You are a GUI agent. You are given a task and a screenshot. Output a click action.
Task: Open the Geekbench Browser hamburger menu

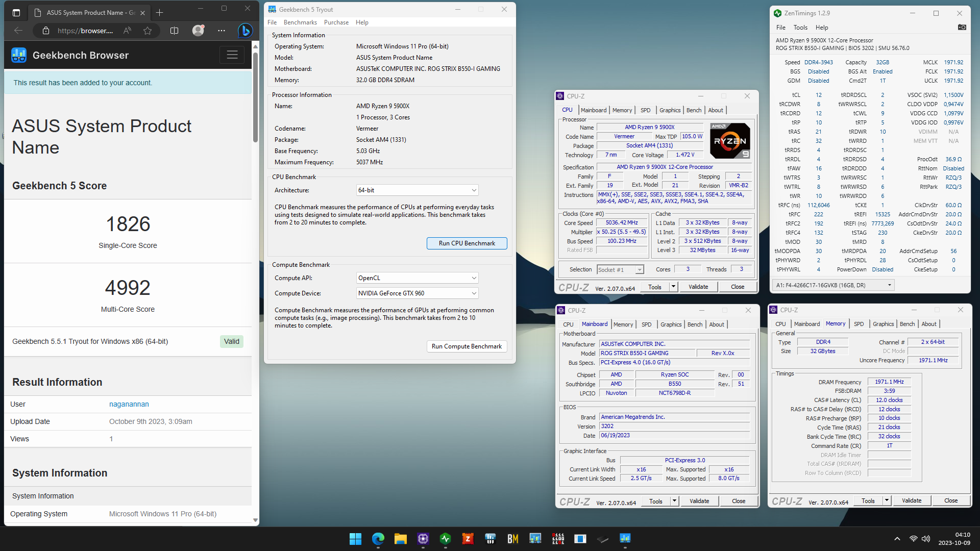(232, 55)
